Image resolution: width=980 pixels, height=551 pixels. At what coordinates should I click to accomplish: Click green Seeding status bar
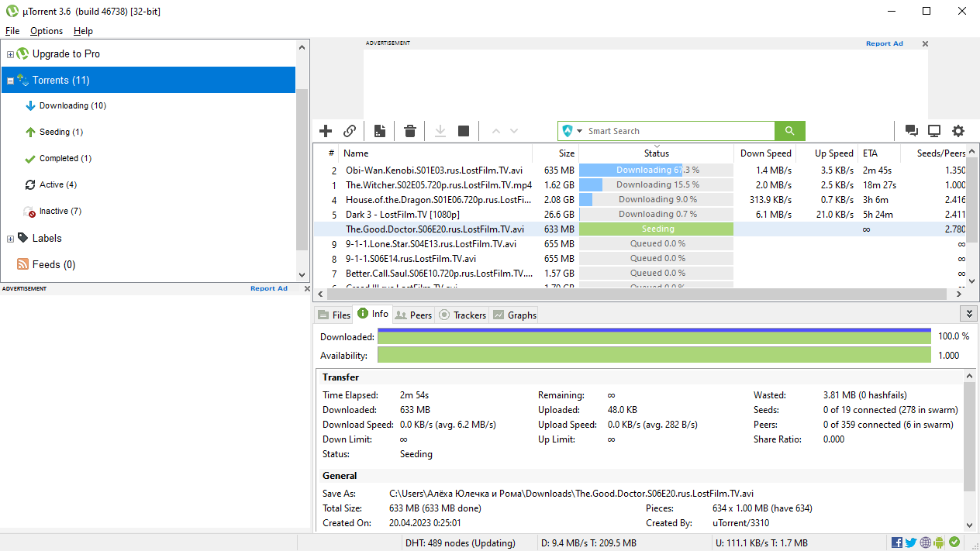point(657,229)
